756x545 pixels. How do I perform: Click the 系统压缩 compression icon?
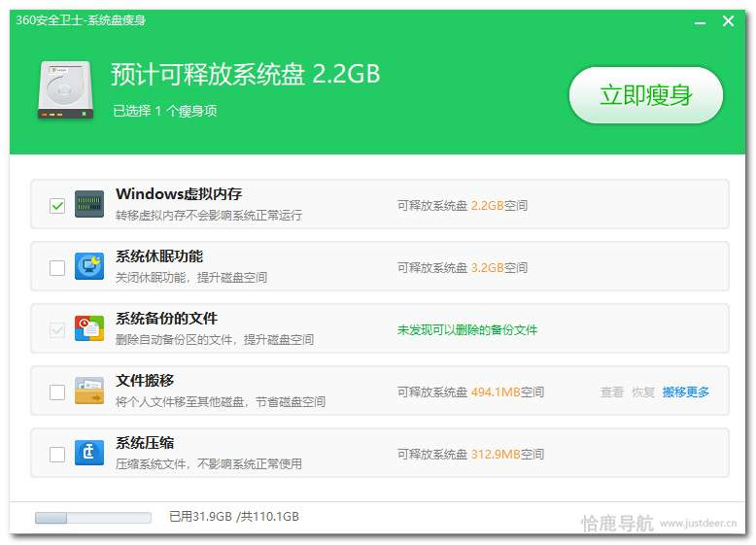[89, 453]
